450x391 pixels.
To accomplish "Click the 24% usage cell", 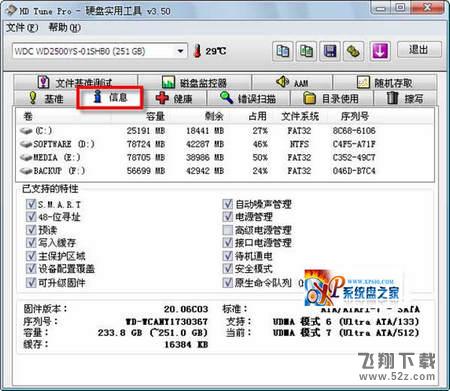I will [x=260, y=171].
